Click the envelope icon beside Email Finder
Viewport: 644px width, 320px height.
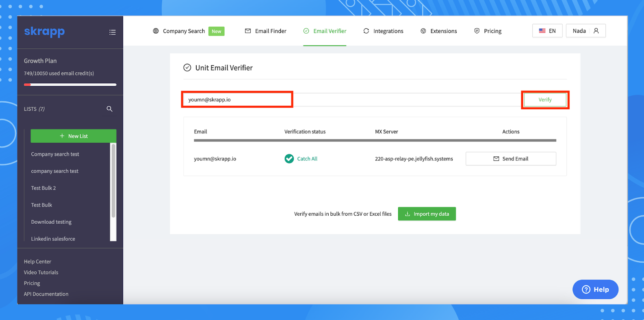pos(248,31)
